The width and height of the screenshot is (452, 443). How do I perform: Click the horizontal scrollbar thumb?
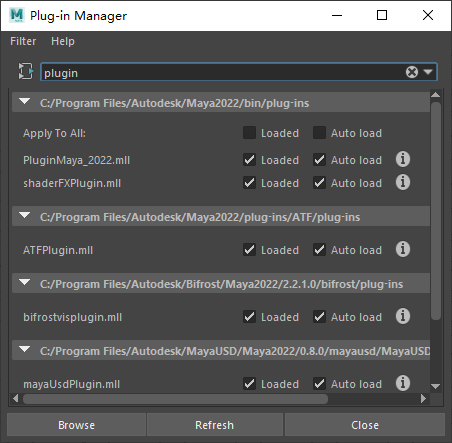pos(175,399)
